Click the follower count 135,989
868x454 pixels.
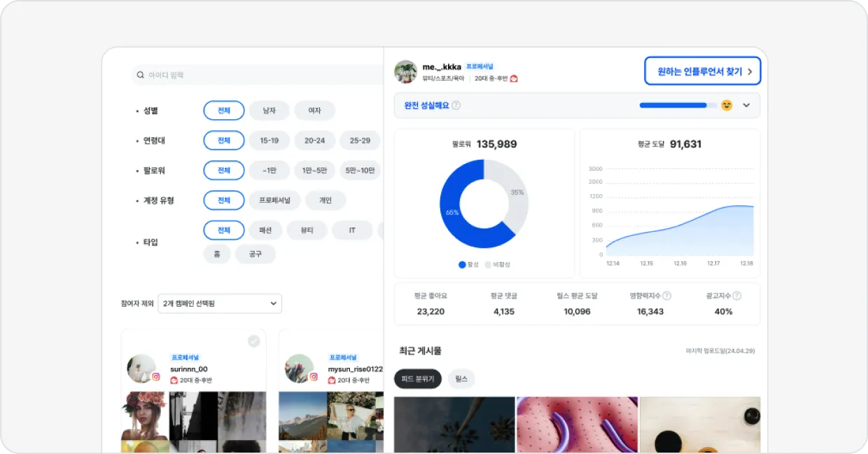tap(497, 144)
